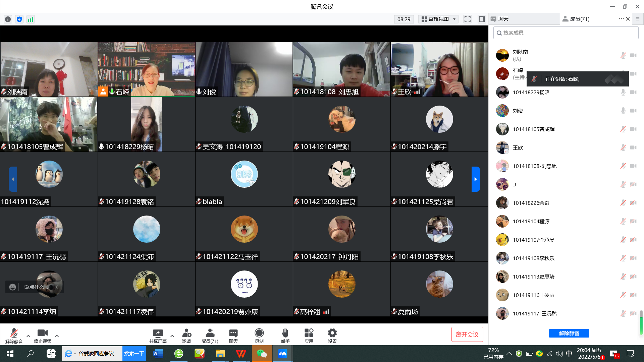Check network signal status icon
This screenshot has height=362, width=644.
(x=31, y=19)
